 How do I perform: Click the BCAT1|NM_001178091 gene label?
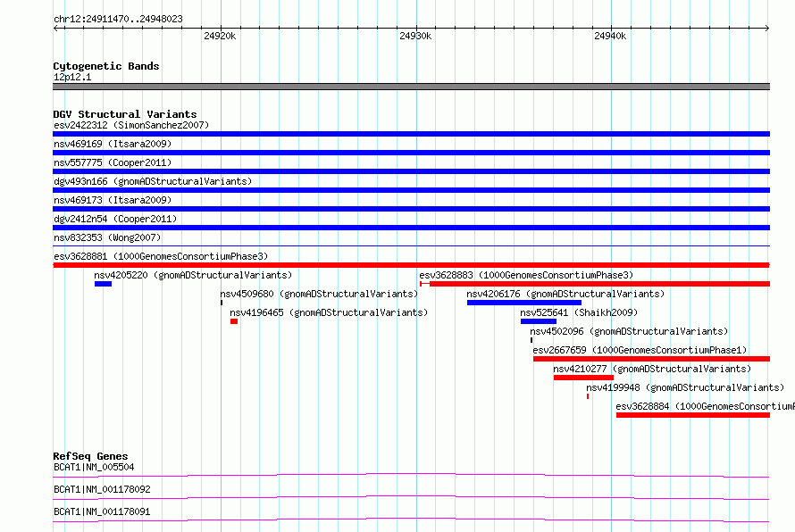tap(102, 511)
